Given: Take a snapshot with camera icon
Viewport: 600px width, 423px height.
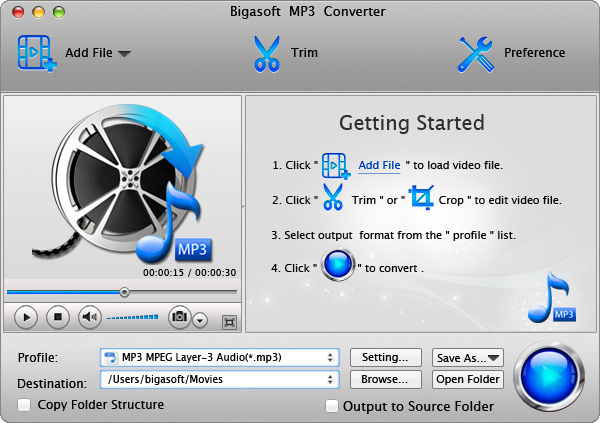Looking at the screenshot, I should click(179, 318).
